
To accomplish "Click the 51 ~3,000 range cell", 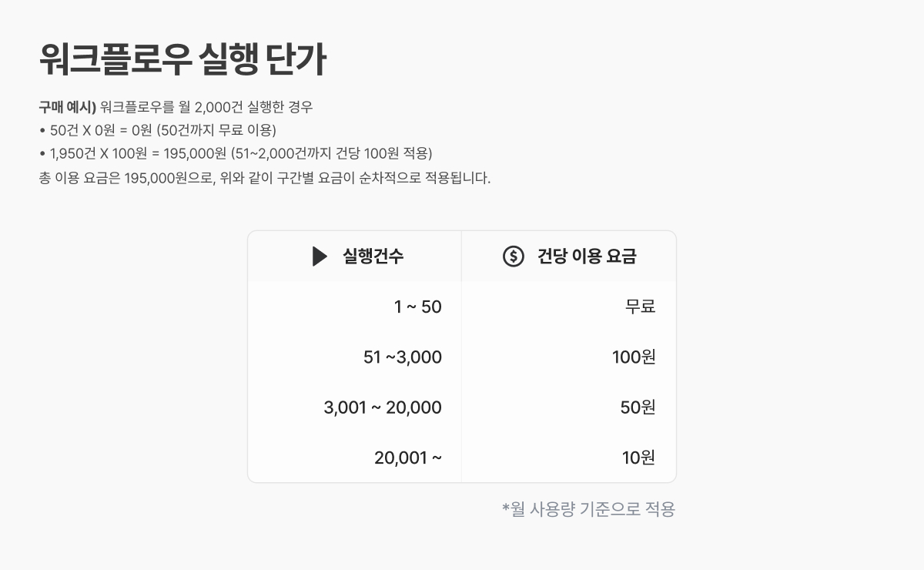I will (402, 357).
